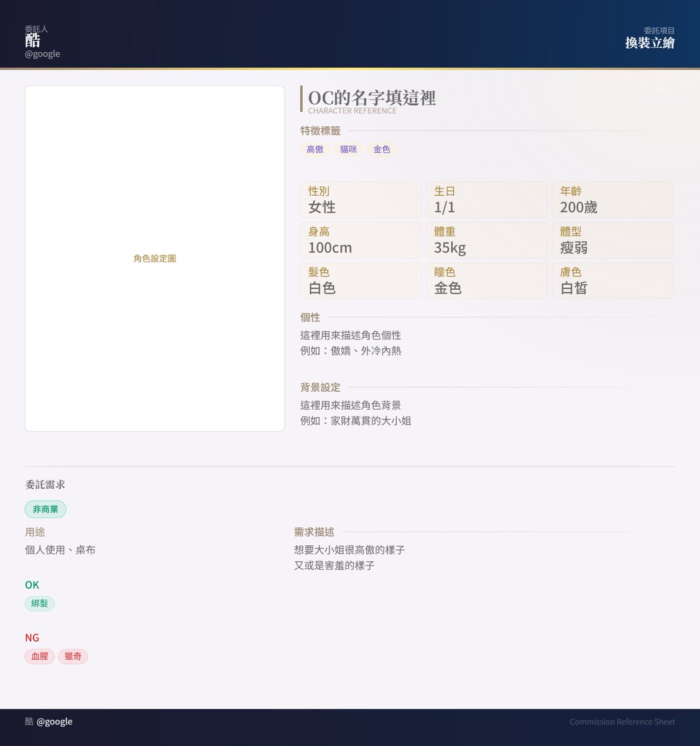Click the green OK label

pyautogui.click(x=32, y=585)
